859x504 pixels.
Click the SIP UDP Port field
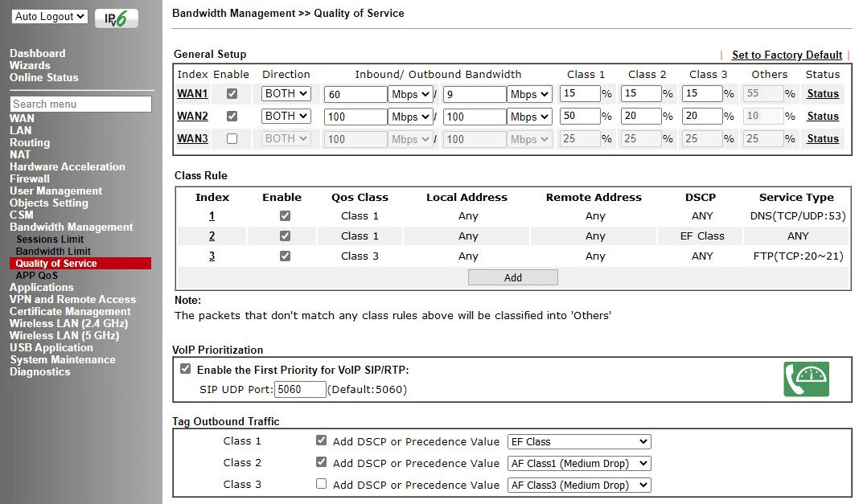pos(300,390)
